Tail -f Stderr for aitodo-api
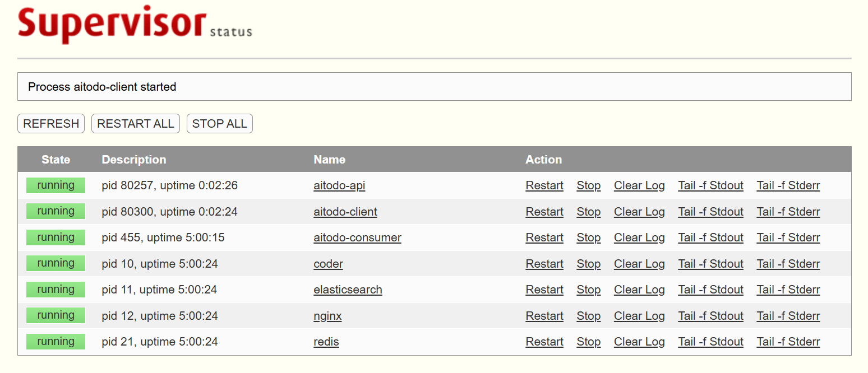Image resolution: width=868 pixels, height=373 pixels. pyautogui.click(x=788, y=185)
